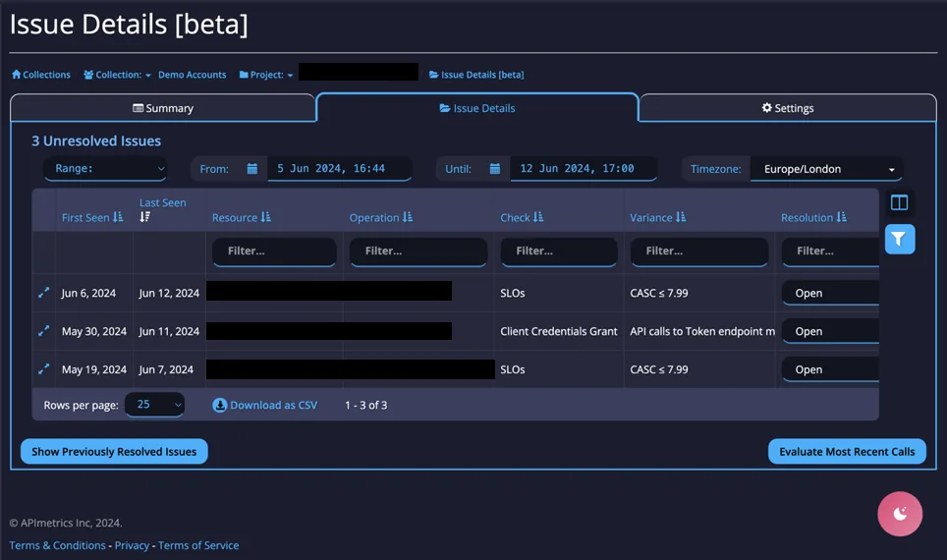The height and width of the screenshot is (560, 947).
Task: Switch to the Issue Details tab
Action: (x=477, y=108)
